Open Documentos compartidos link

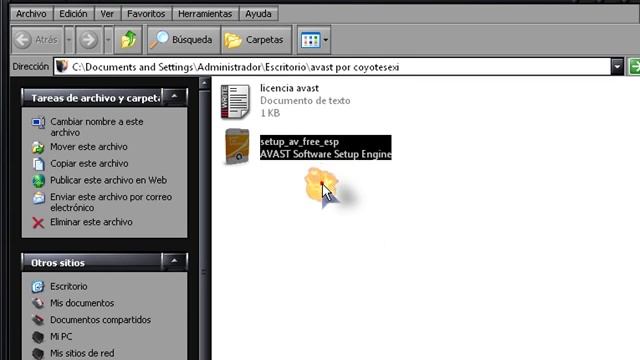point(100,320)
